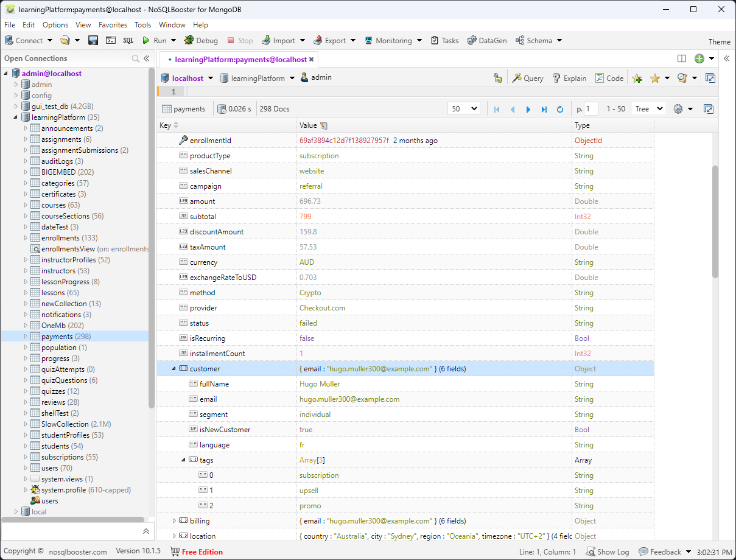
Task: Open the shell terminal icon in toolbar
Action: point(111,41)
